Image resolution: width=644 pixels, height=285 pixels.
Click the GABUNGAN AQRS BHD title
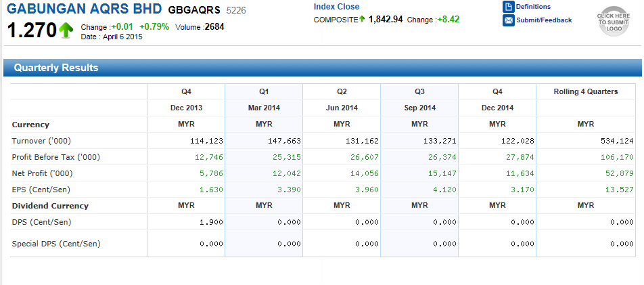[x=85, y=9]
